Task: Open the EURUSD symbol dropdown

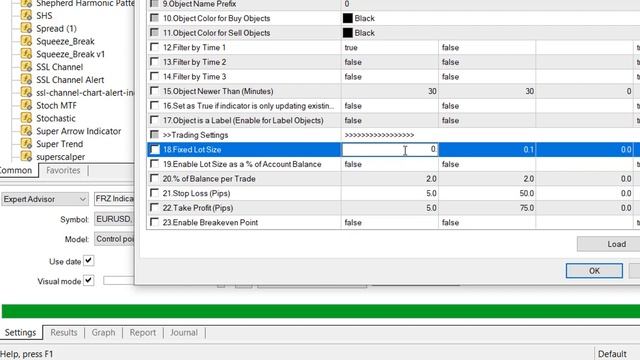Action: pyautogui.click(x=114, y=219)
